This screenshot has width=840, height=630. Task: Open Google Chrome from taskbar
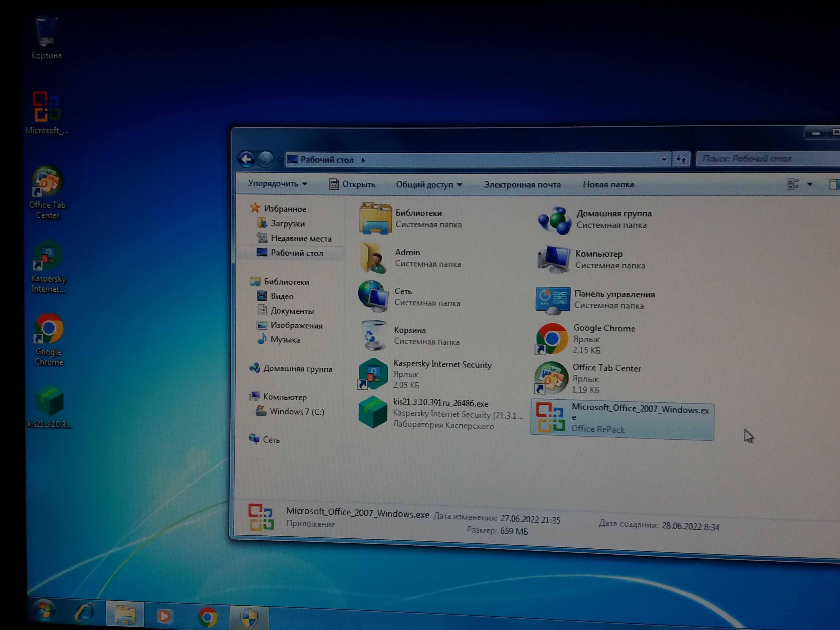[x=207, y=617]
